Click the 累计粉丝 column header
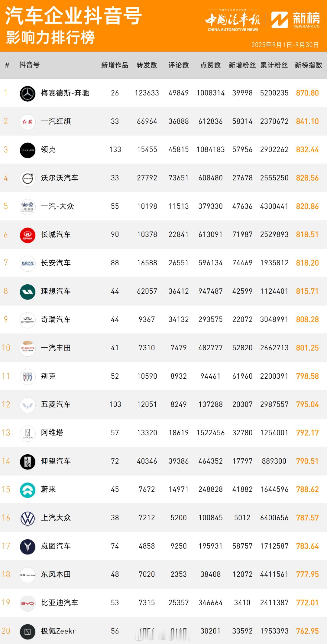Screen dimensions: 327x644 (x=274, y=65)
